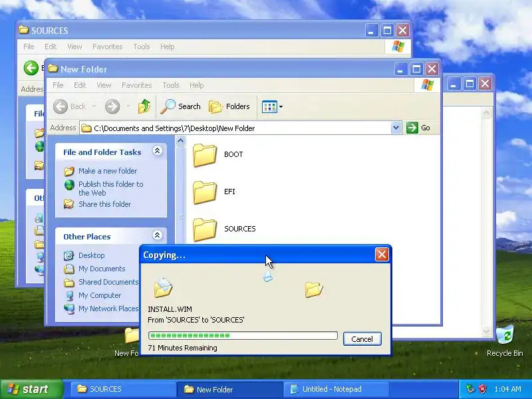Screen dimensions: 532x399
Task: Click the task pane scroll up arrow
Action: [180, 141]
